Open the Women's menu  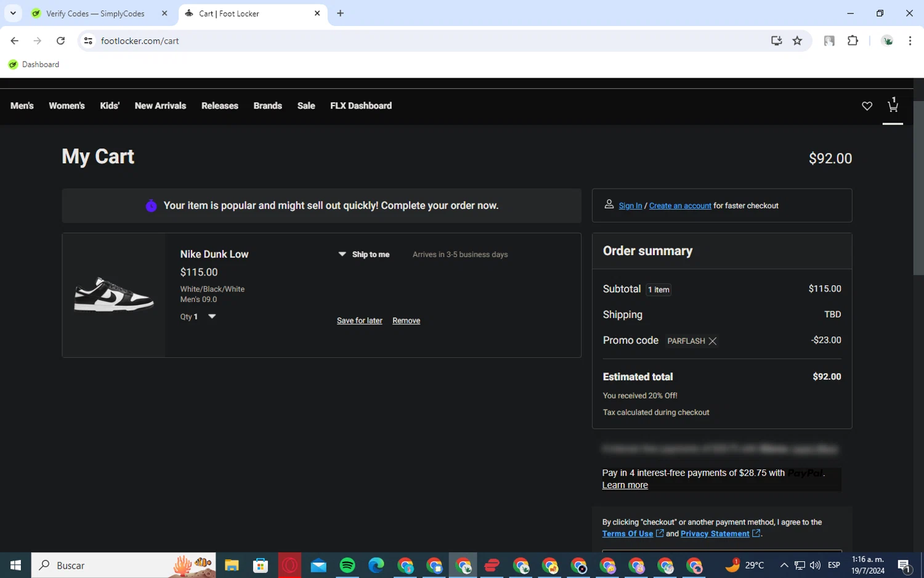click(x=67, y=106)
